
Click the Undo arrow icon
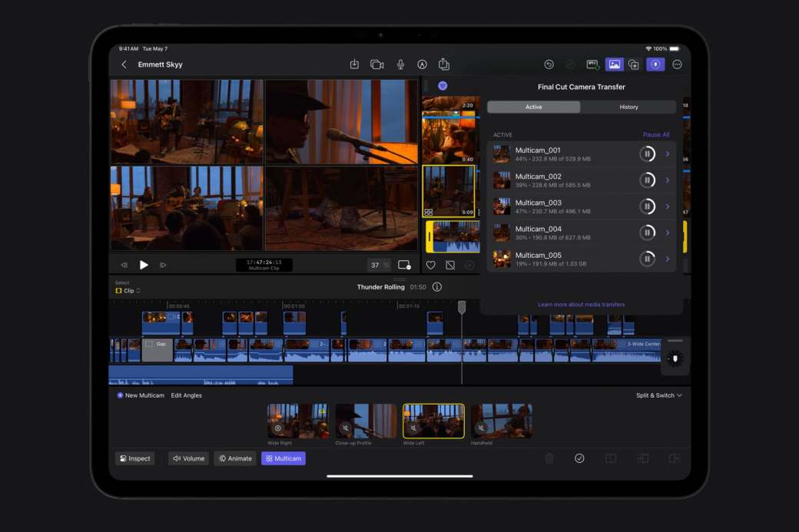pyautogui.click(x=549, y=64)
